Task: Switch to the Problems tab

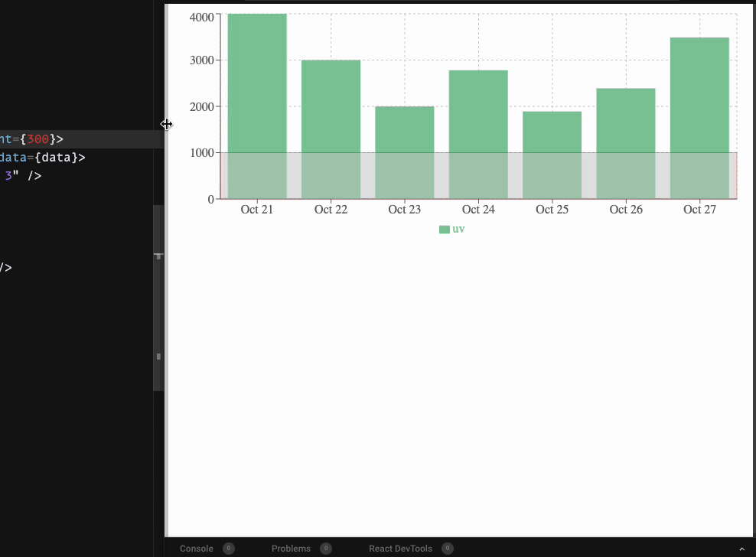Action: 290,548
